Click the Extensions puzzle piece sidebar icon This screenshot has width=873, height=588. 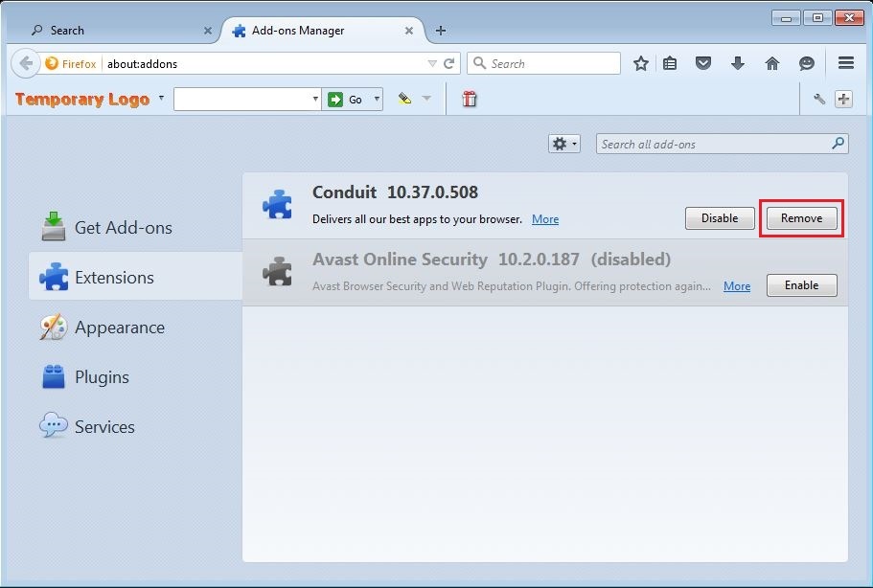pos(54,277)
